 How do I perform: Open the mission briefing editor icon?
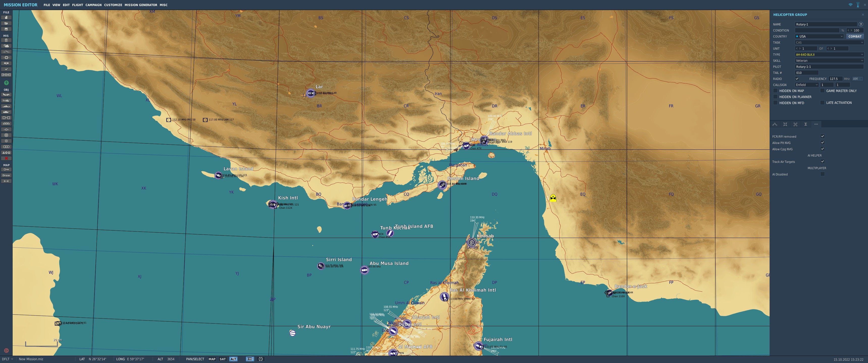coord(6,40)
